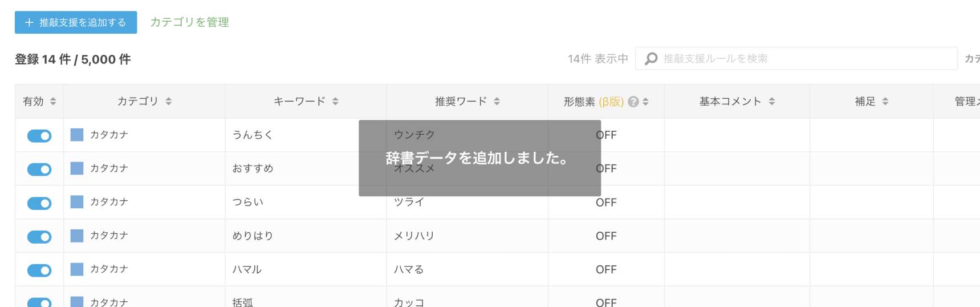This screenshot has width=980, height=307.
Task: Disable the toggle for the うんちく row
Action: tap(39, 136)
